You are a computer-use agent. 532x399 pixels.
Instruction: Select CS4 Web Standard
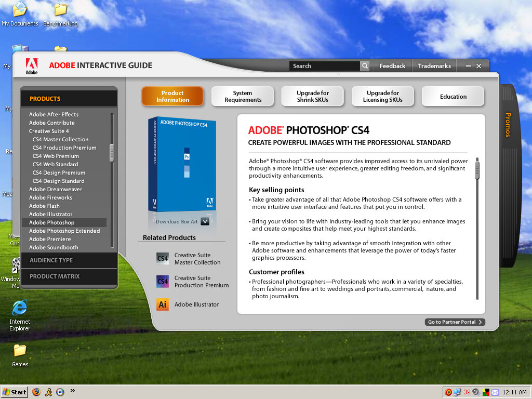[55, 164]
